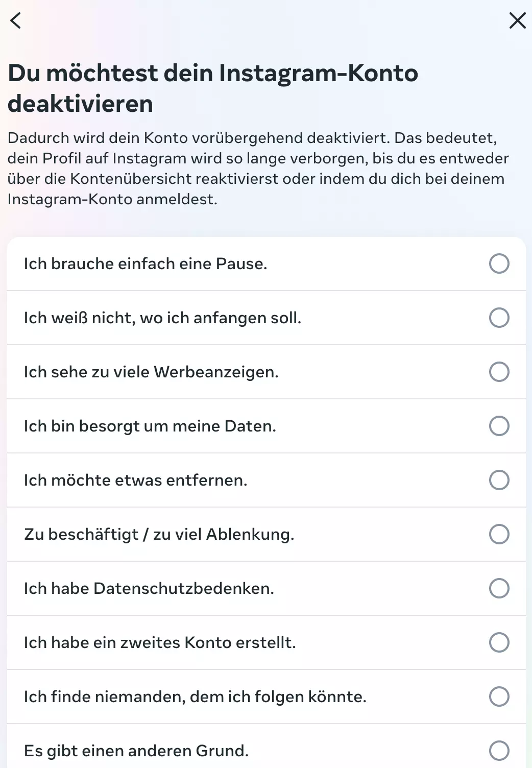This screenshot has width=532, height=768.
Task: Click the back arrow at the top
Action: coord(15,20)
